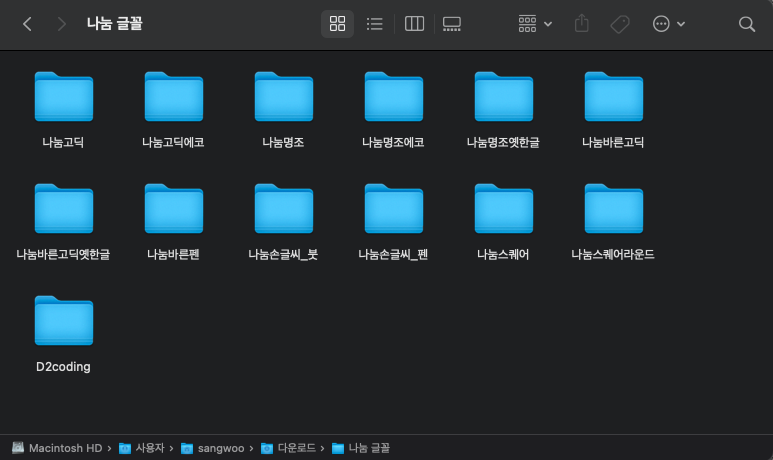Select the 나눔명조옛한글 folder icon
This screenshot has width=773, height=460.
(x=503, y=96)
